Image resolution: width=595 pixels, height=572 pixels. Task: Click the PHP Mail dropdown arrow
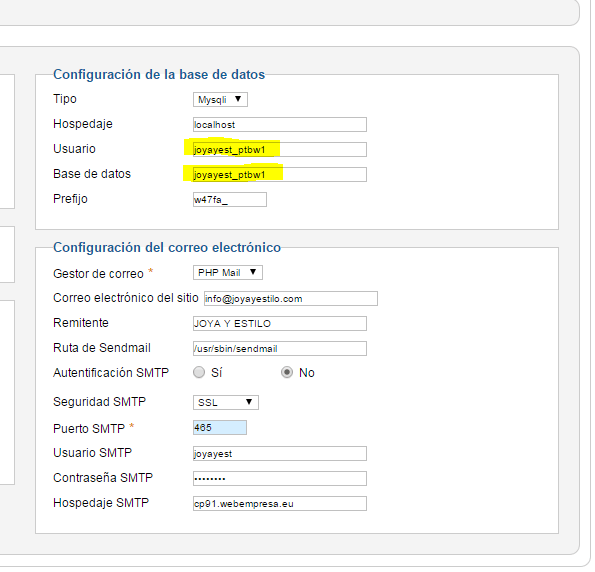tap(253, 272)
